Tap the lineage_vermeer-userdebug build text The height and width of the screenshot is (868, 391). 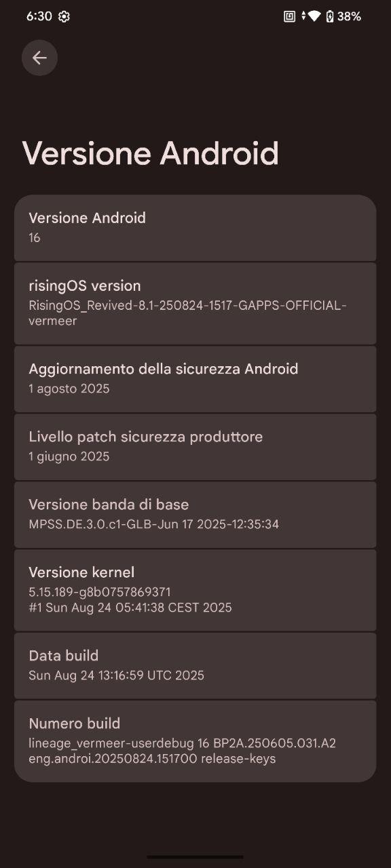pos(182,751)
